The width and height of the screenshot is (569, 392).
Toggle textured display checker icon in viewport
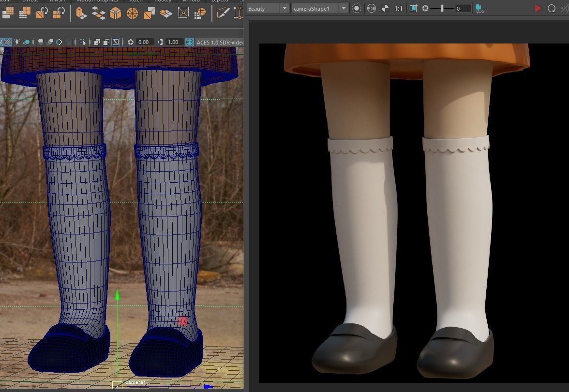tap(8, 42)
